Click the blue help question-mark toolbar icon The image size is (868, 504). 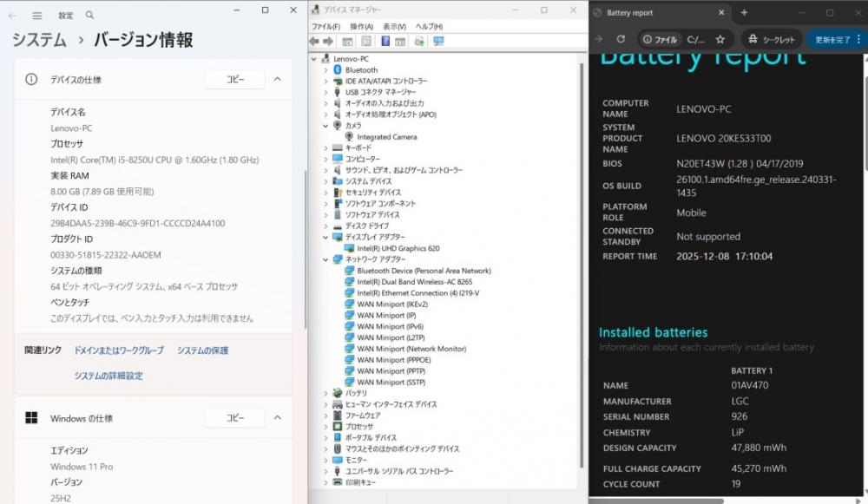[x=385, y=42]
